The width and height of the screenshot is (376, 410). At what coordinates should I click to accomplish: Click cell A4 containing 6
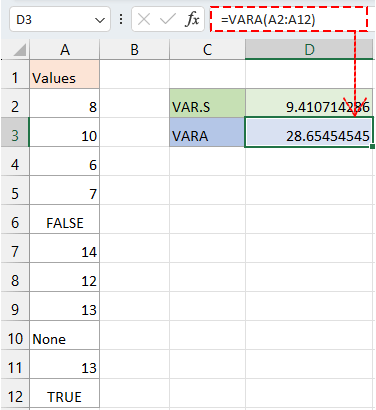click(x=65, y=161)
